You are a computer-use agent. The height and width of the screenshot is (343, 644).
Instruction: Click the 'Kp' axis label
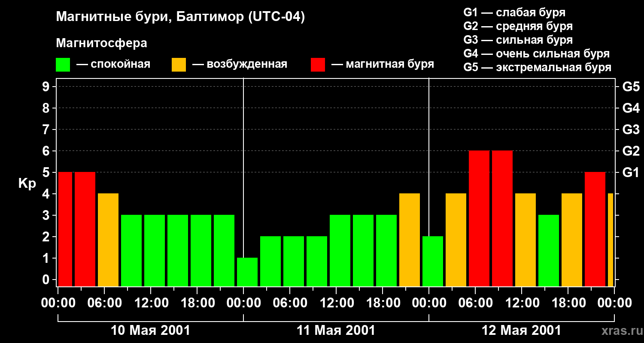point(27,184)
